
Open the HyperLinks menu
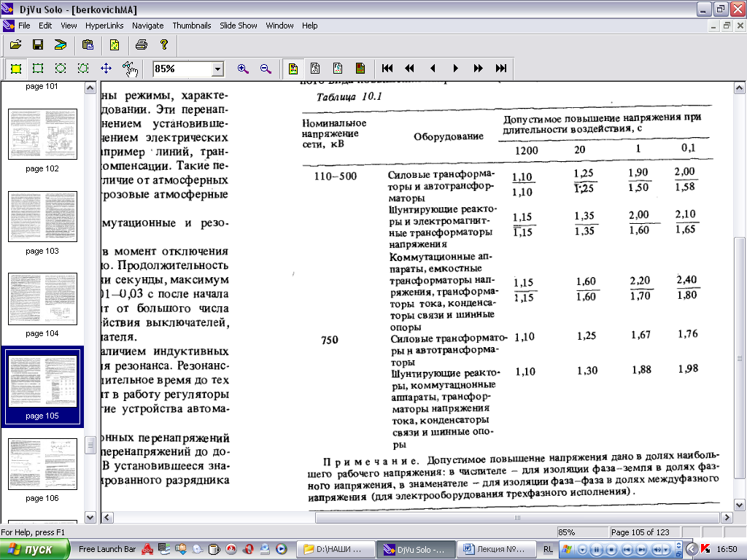click(x=104, y=26)
